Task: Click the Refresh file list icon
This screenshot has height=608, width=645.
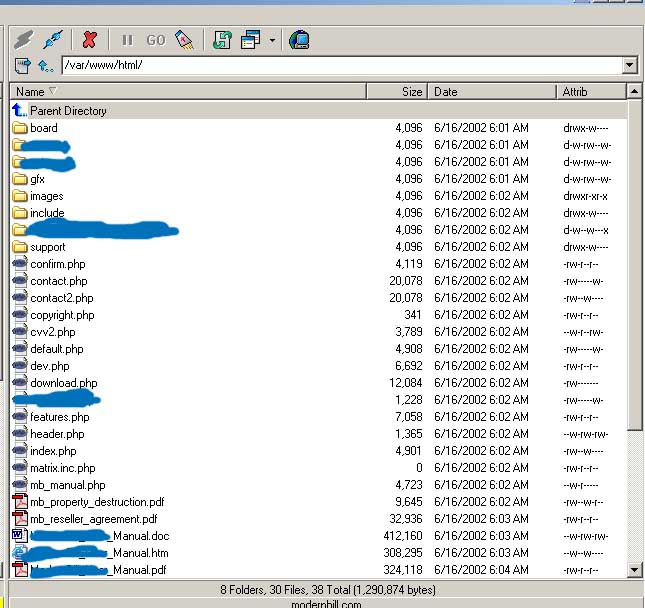Action: click(223, 40)
